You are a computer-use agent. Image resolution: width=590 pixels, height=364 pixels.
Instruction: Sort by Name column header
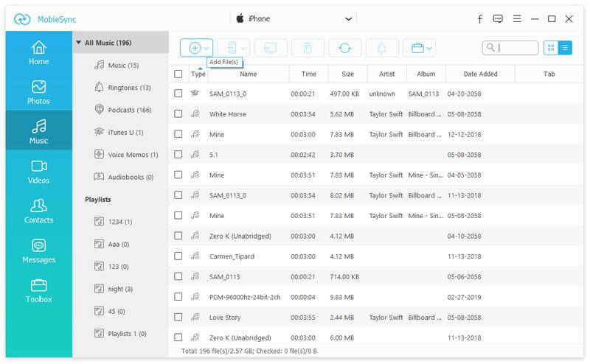[249, 74]
